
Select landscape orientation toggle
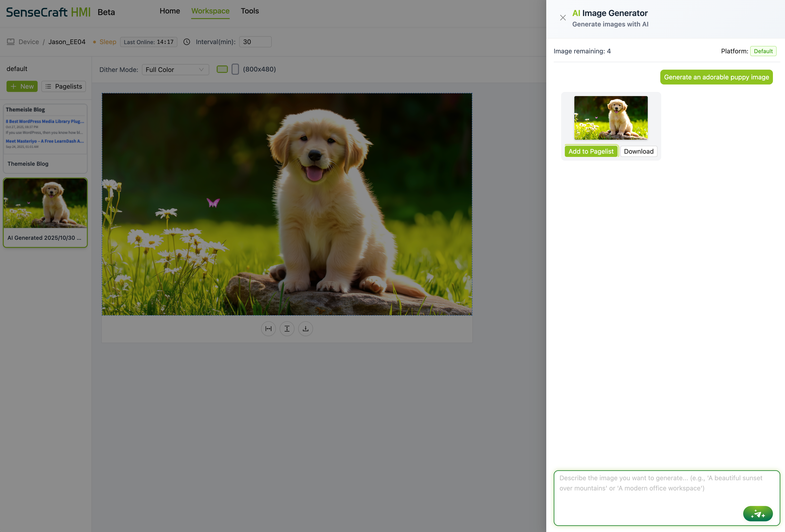point(222,69)
